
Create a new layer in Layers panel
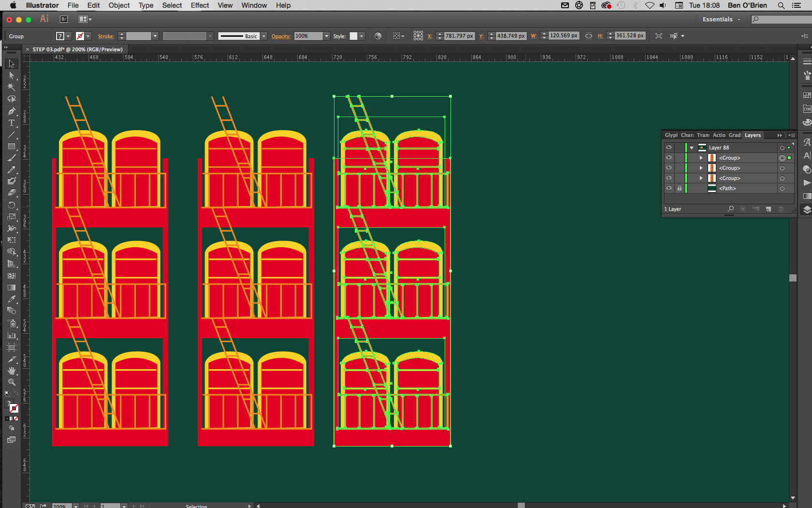(x=768, y=209)
